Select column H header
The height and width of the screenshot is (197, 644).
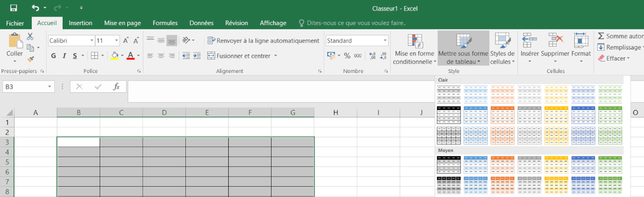[x=335, y=112]
